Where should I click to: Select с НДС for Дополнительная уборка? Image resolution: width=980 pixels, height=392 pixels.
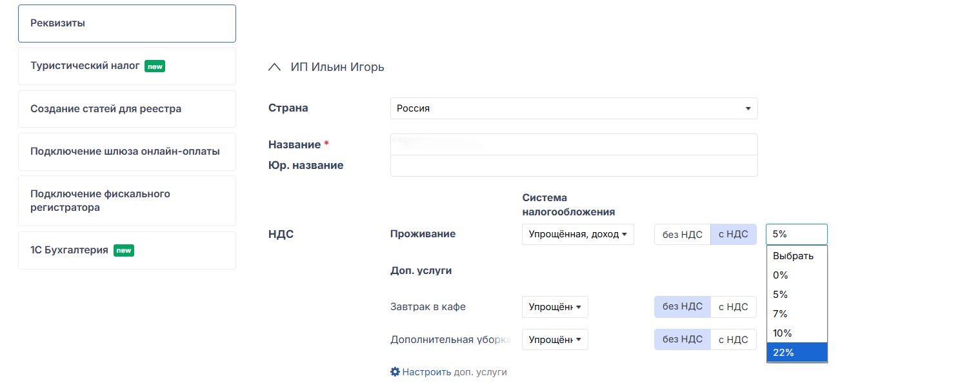pyautogui.click(x=733, y=339)
